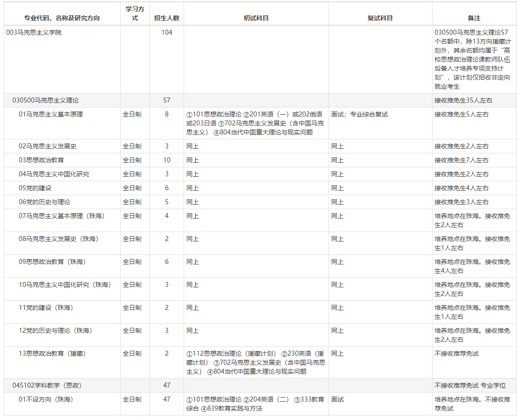Select 03思想政治教育 direction row
This screenshot has width=518, height=420.
point(260,160)
